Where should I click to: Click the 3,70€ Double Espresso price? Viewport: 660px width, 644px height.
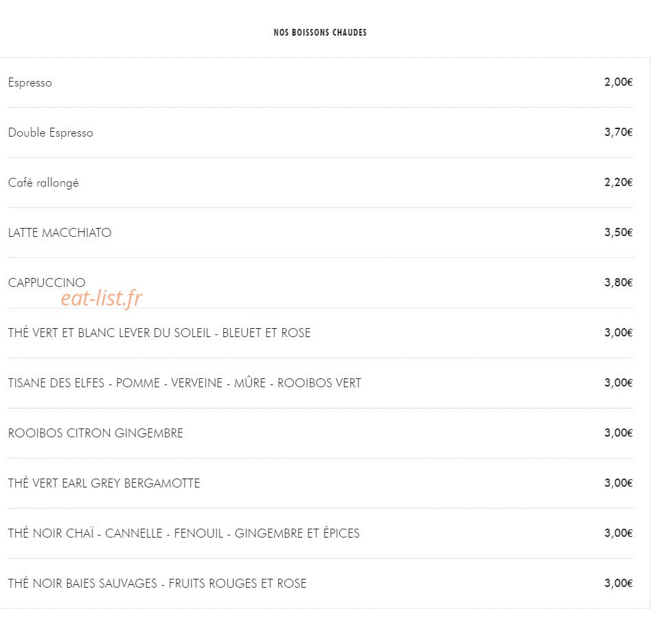click(x=618, y=133)
